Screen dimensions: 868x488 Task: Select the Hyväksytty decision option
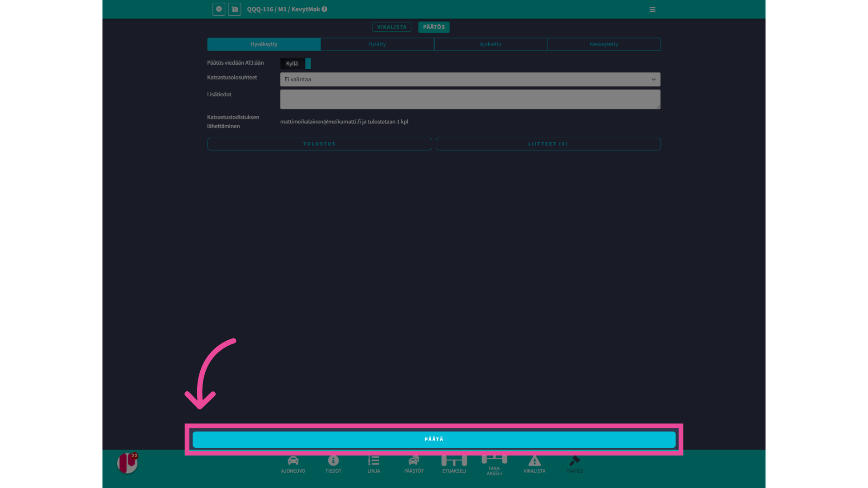(x=264, y=44)
